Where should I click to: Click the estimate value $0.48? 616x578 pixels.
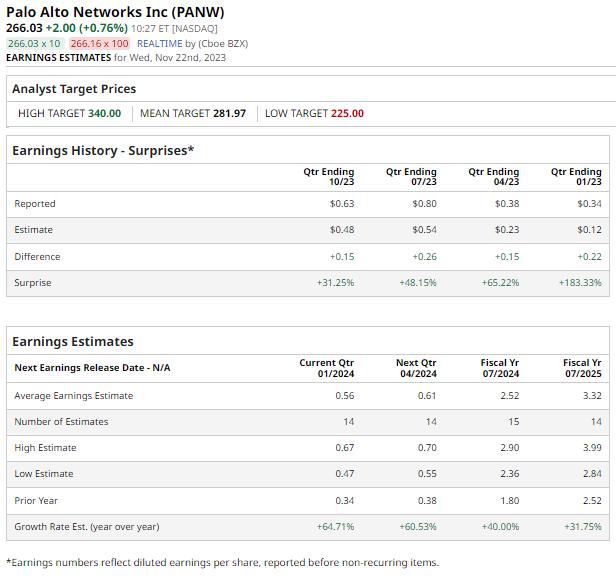tap(342, 230)
